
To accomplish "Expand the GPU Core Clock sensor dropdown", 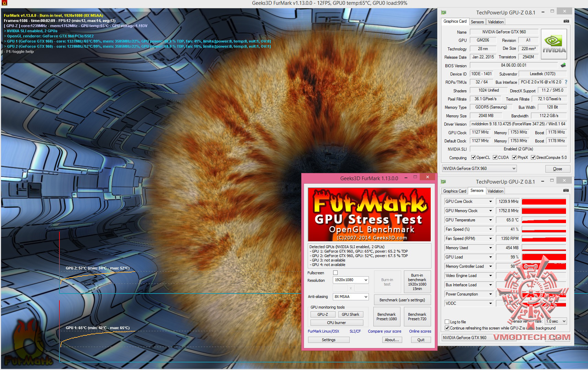I will [490, 201].
